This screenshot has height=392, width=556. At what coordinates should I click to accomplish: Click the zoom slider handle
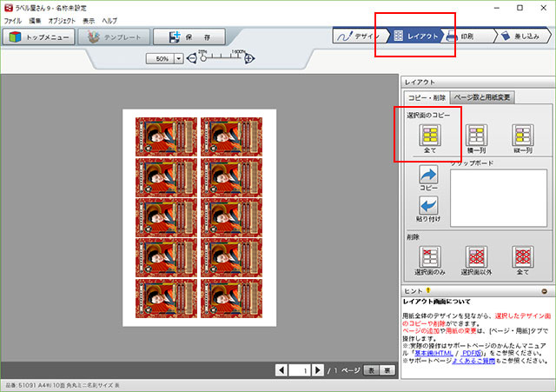click(x=202, y=58)
